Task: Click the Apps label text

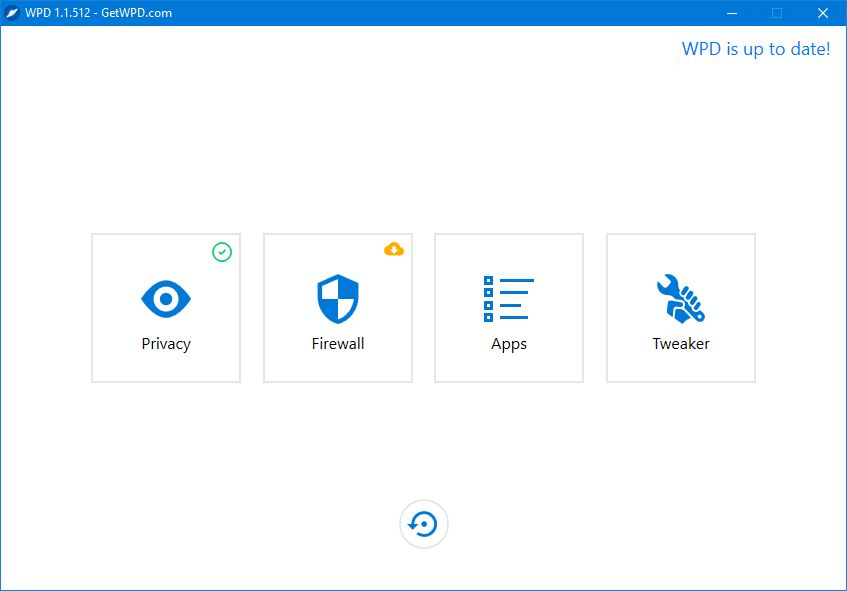Action: pos(509,343)
